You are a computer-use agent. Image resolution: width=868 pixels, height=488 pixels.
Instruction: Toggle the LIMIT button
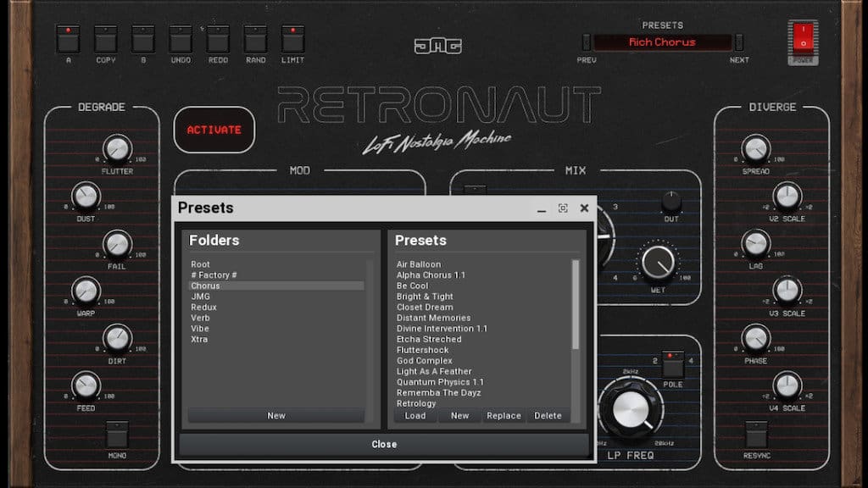point(292,39)
